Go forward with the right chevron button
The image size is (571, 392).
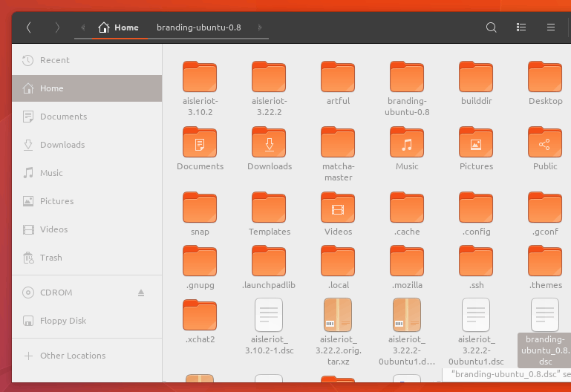pos(57,27)
